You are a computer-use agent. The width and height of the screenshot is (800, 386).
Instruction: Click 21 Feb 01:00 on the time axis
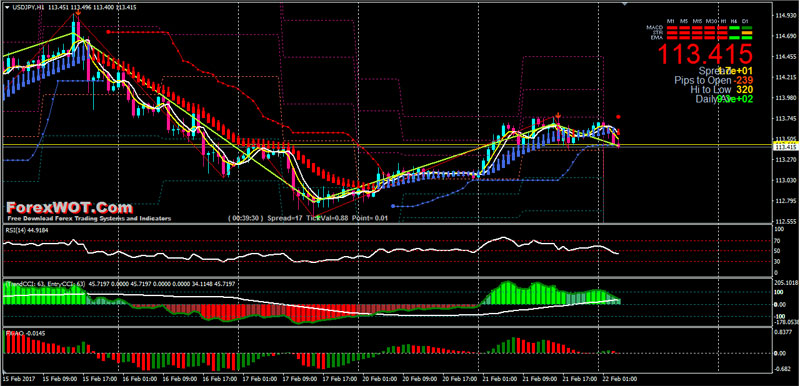click(499, 380)
